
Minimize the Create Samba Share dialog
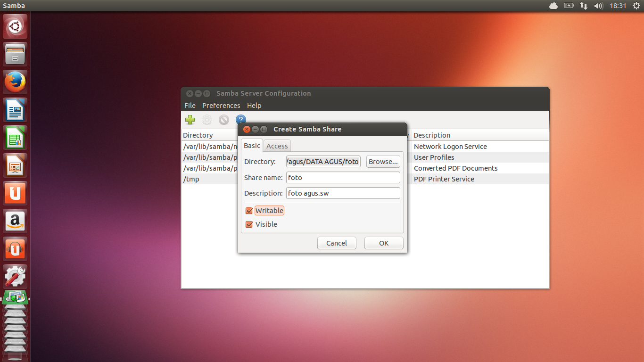(255, 129)
